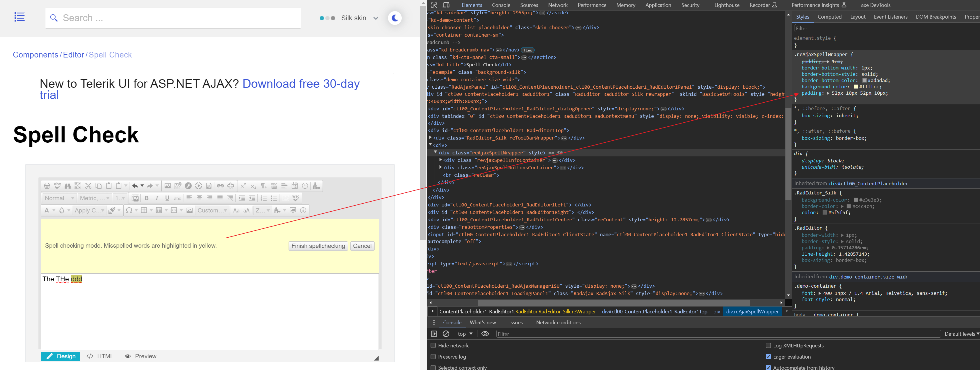The image size is (980, 370).
Task: Click the Insert Symbol omega icon
Action: 129,210
